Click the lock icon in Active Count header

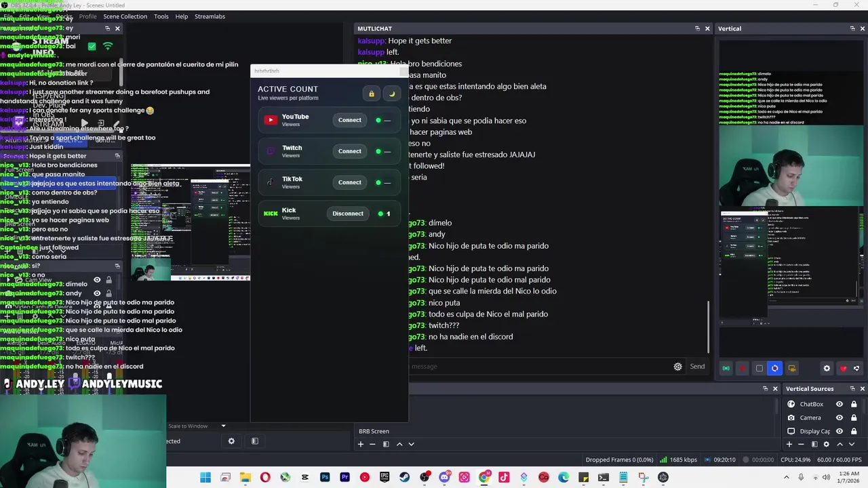pyautogui.click(x=371, y=94)
